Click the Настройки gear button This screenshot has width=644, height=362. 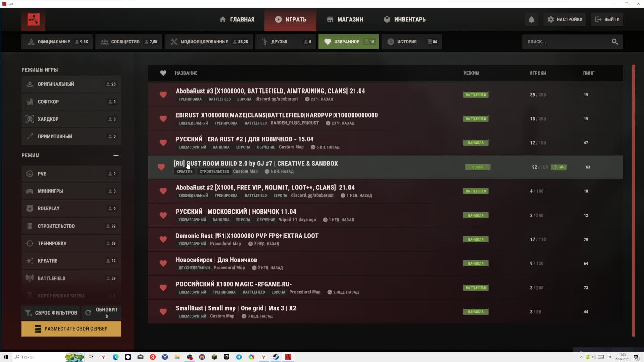click(565, 19)
